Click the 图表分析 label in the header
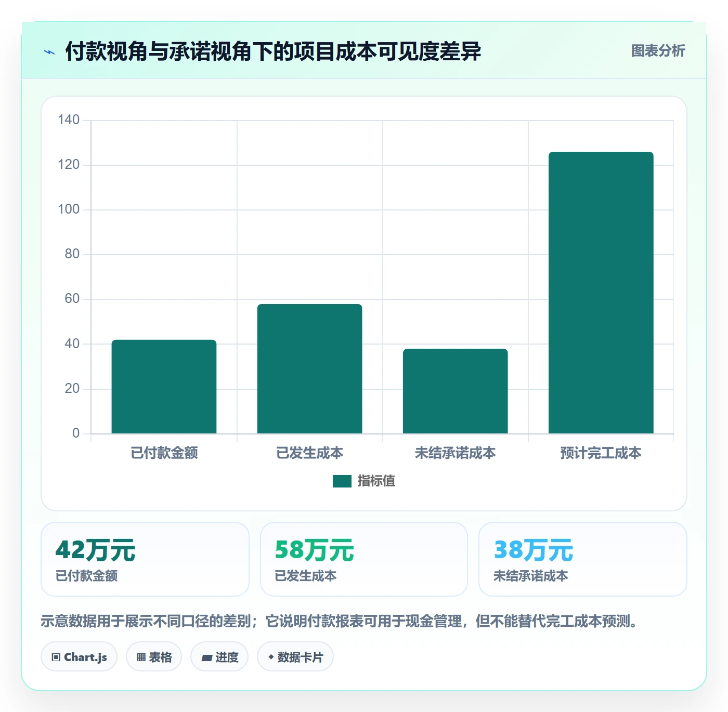 [x=658, y=51]
